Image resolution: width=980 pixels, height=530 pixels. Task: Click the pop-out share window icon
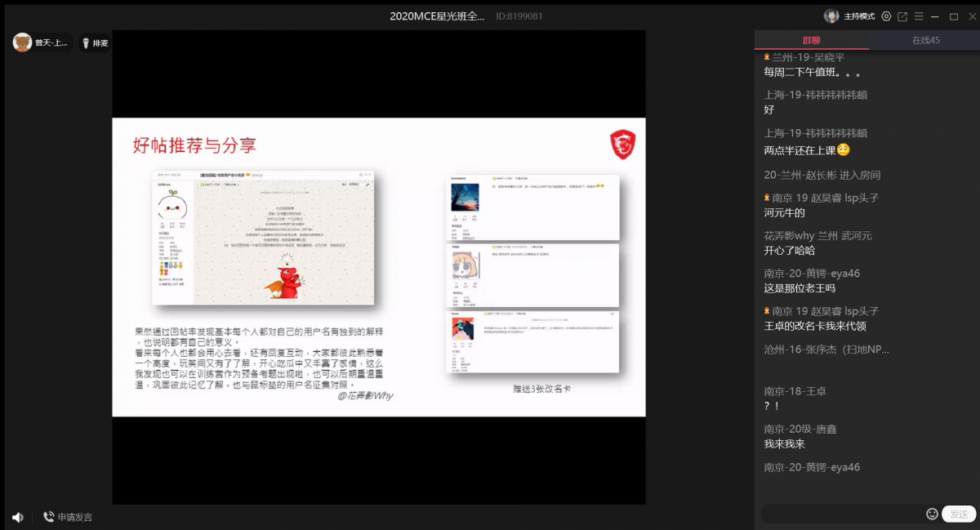coord(902,16)
